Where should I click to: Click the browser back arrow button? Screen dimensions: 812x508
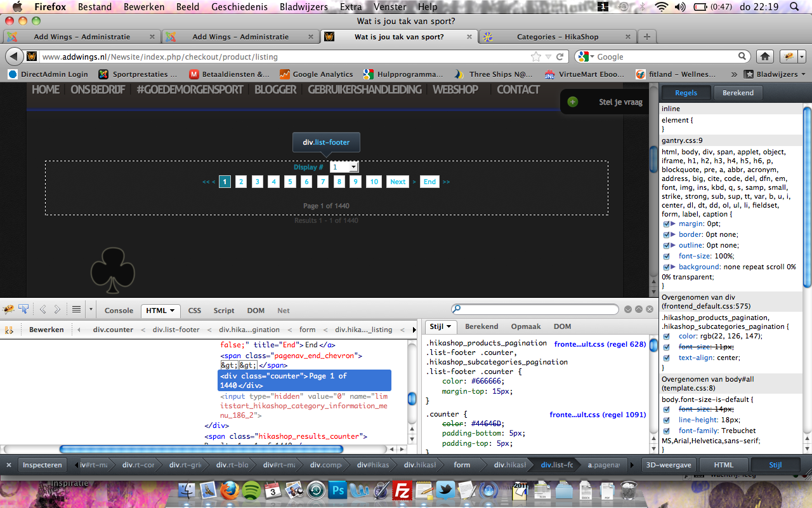14,56
